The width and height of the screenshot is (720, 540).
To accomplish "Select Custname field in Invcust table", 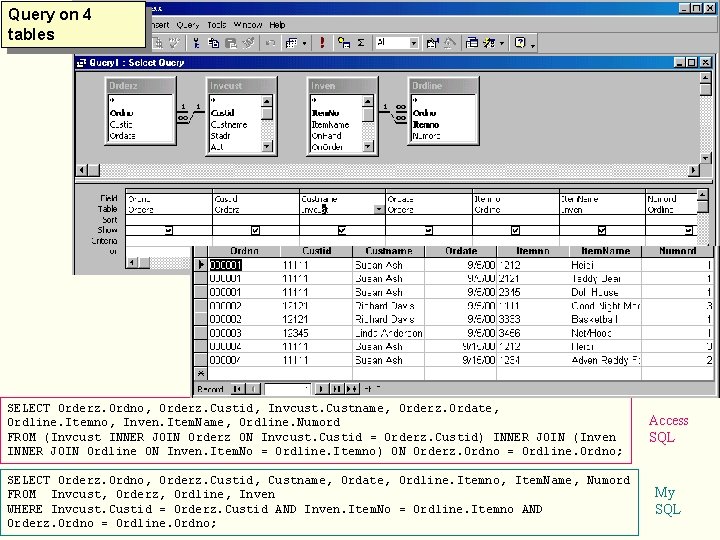I will (229, 124).
